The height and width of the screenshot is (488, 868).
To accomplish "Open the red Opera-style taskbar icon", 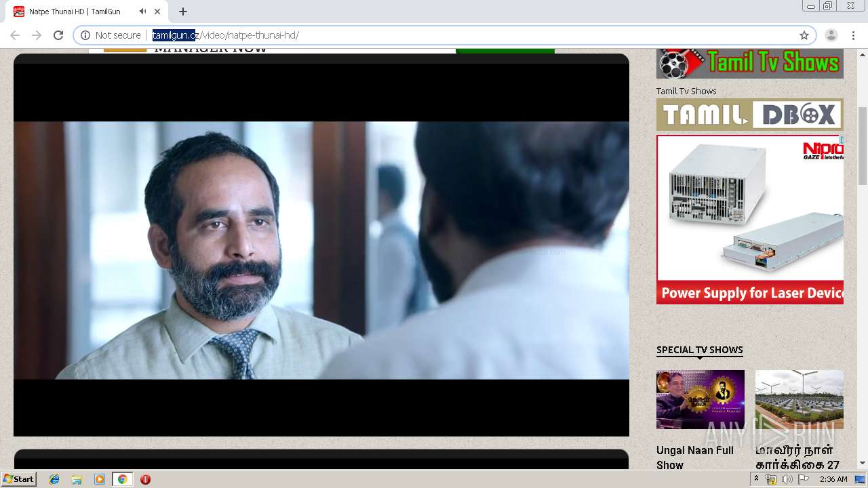I will point(145,479).
